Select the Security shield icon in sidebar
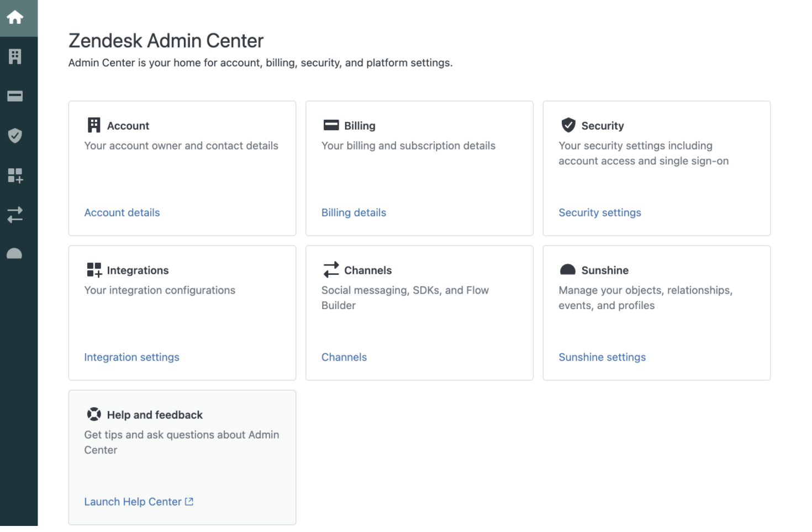 (15, 136)
